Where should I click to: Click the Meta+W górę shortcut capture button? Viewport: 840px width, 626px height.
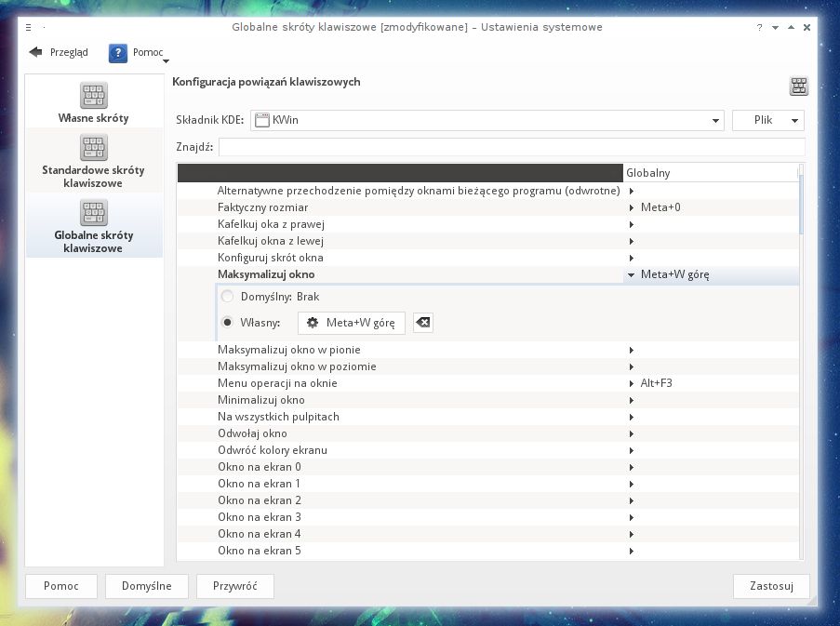point(352,323)
